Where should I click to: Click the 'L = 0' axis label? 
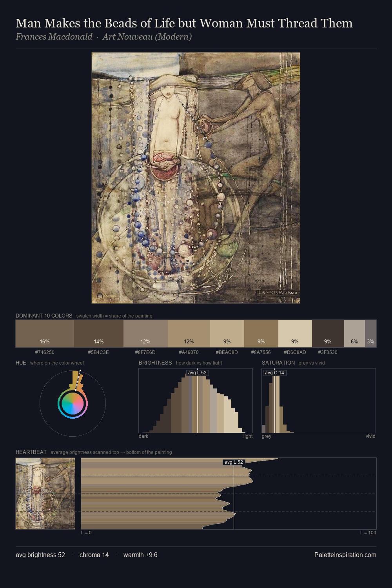pyautogui.click(x=86, y=533)
